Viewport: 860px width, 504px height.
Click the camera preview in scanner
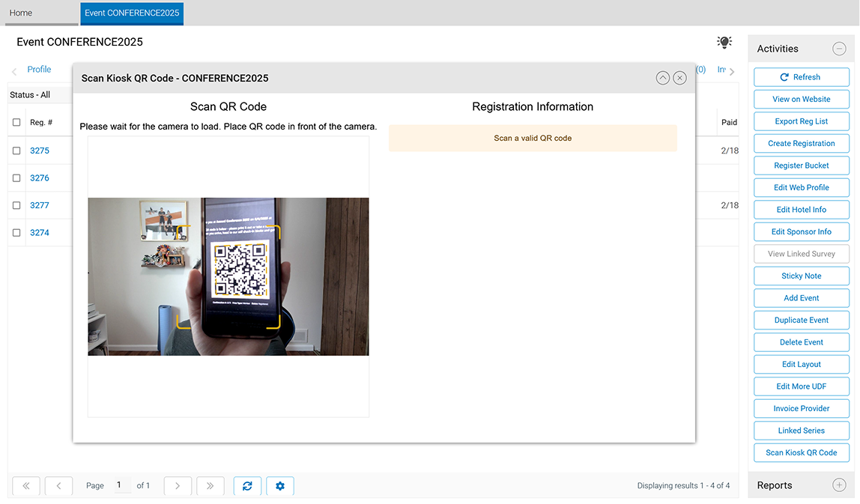point(228,276)
